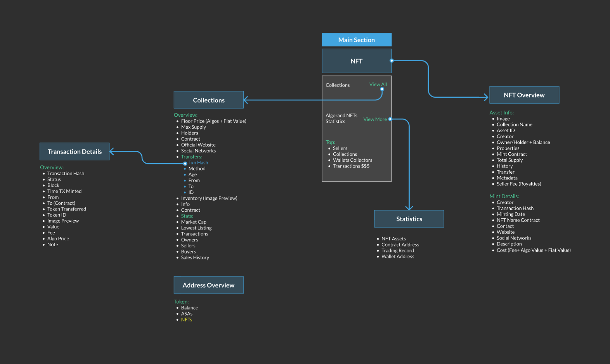610x364 pixels.
Task: Follow the View More statistics link
Action: click(x=374, y=119)
